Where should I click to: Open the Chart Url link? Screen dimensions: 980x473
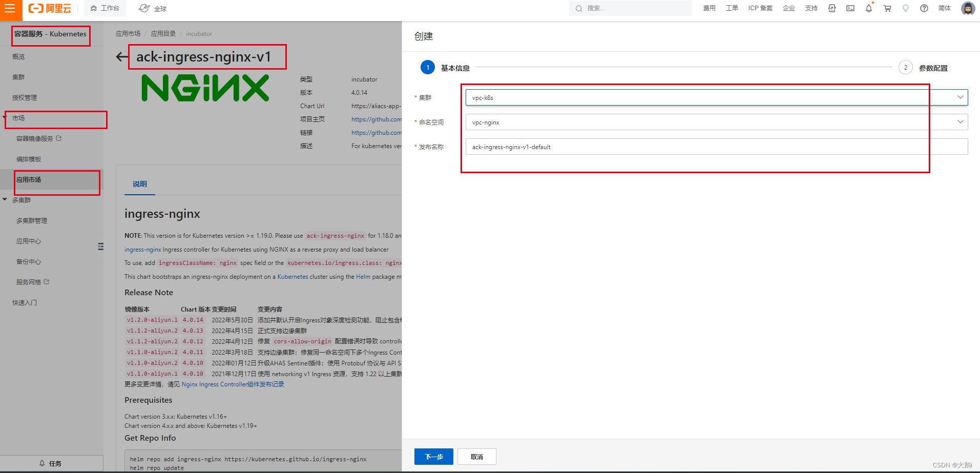point(376,106)
